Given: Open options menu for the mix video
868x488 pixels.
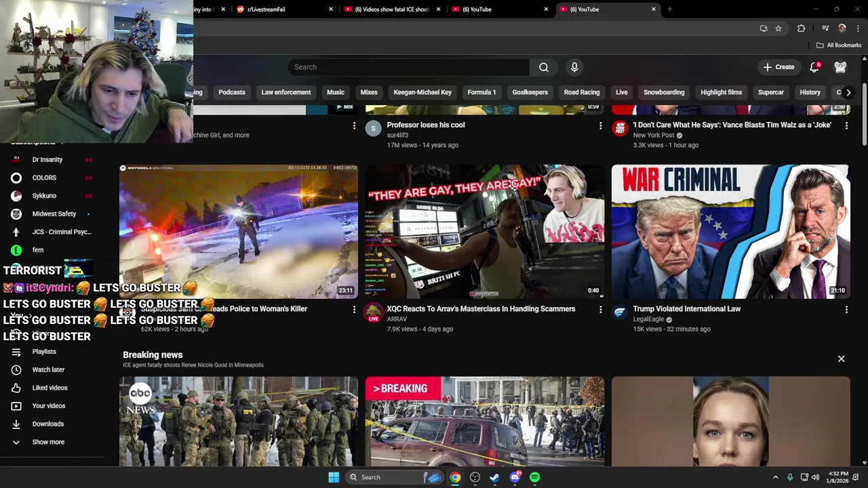Looking at the screenshot, I should [354, 126].
